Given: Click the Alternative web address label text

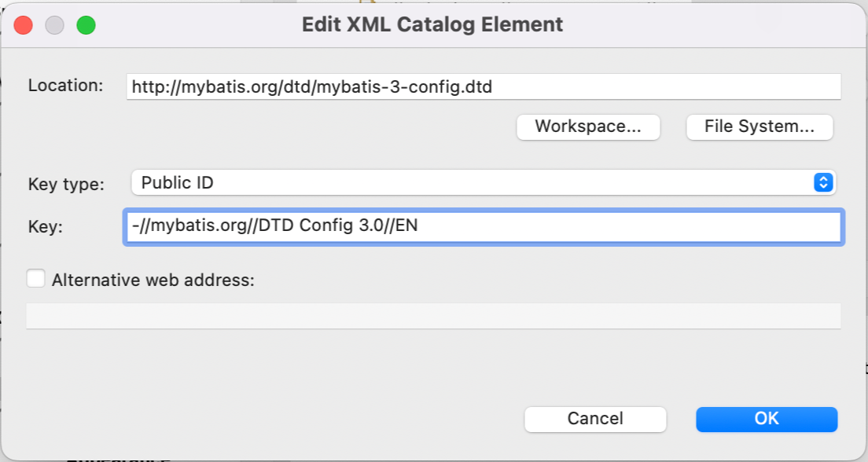Looking at the screenshot, I should (x=153, y=280).
